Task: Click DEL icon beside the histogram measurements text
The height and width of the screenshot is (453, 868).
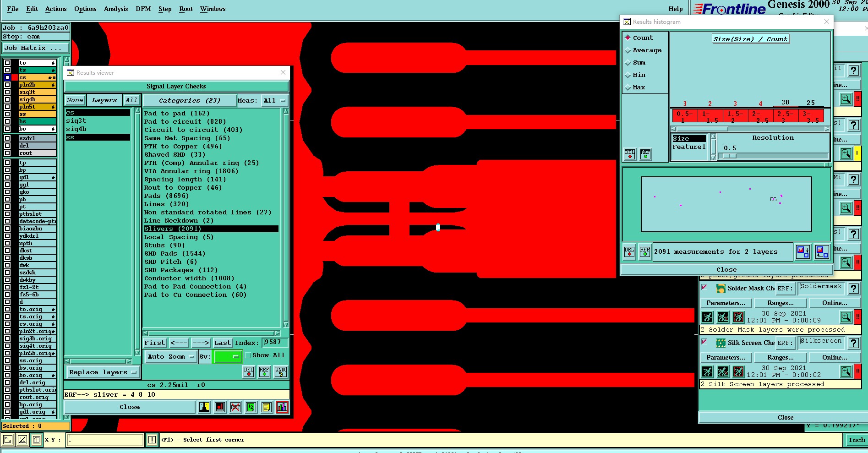Action: (x=629, y=252)
